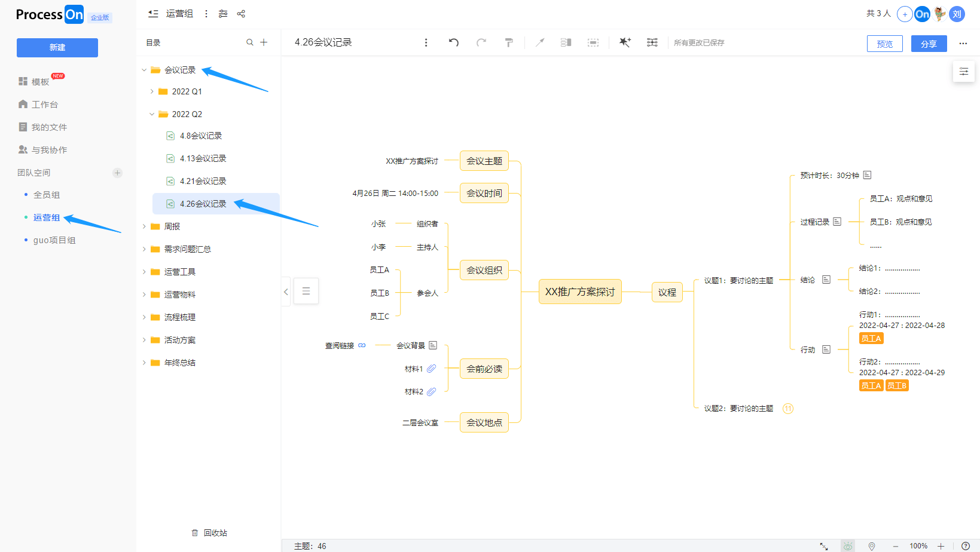The height and width of the screenshot is (552, 980).
Task: Click the locate pin icon in status bar
Action: [872, 545]
